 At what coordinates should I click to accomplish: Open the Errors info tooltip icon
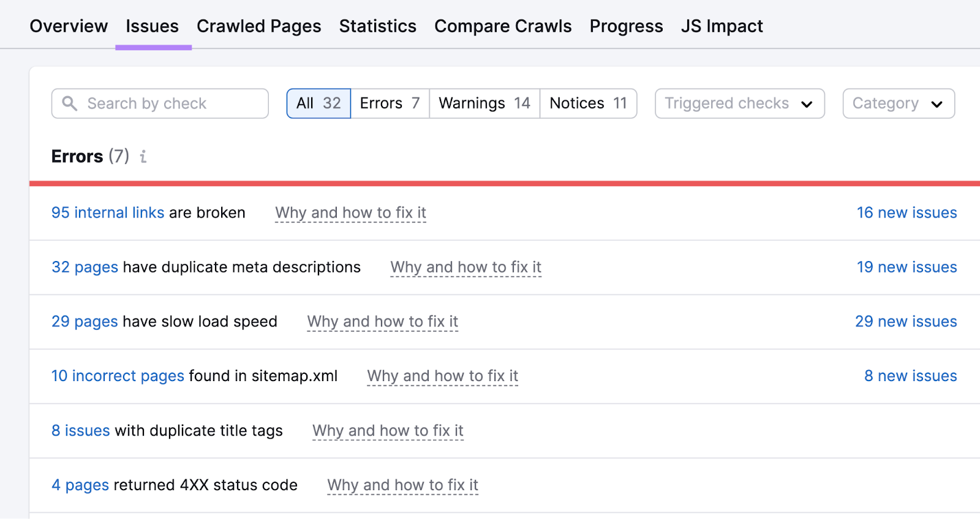click(x=143, y=156)
